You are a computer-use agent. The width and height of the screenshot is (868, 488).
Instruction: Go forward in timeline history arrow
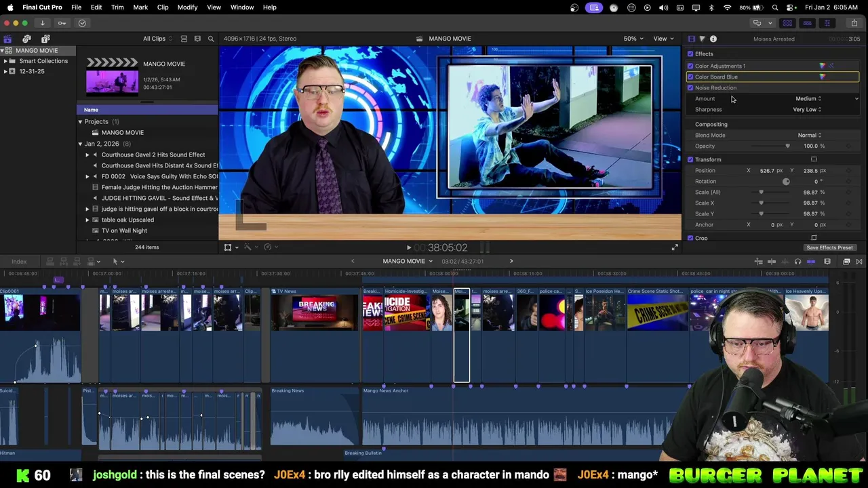coord(511,261)
